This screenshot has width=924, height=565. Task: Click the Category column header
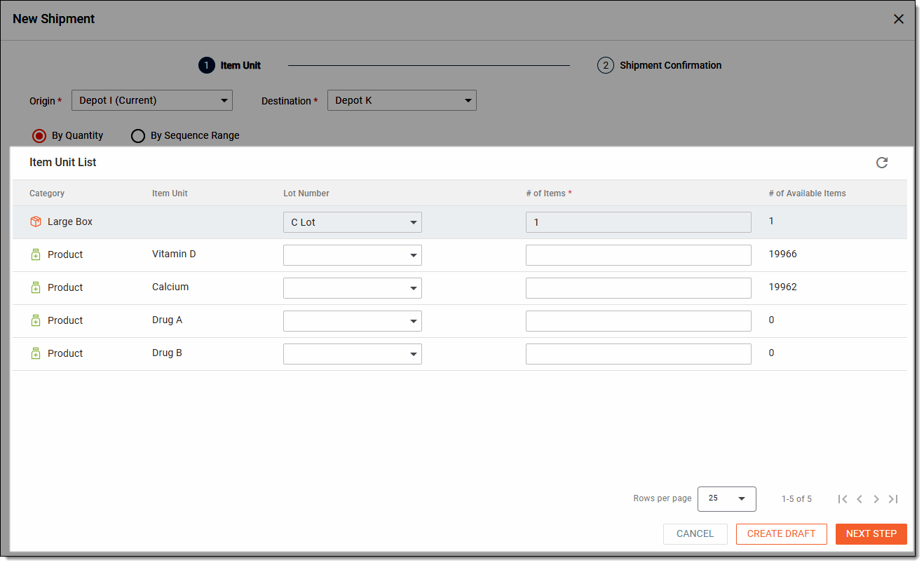coord(47,193)
